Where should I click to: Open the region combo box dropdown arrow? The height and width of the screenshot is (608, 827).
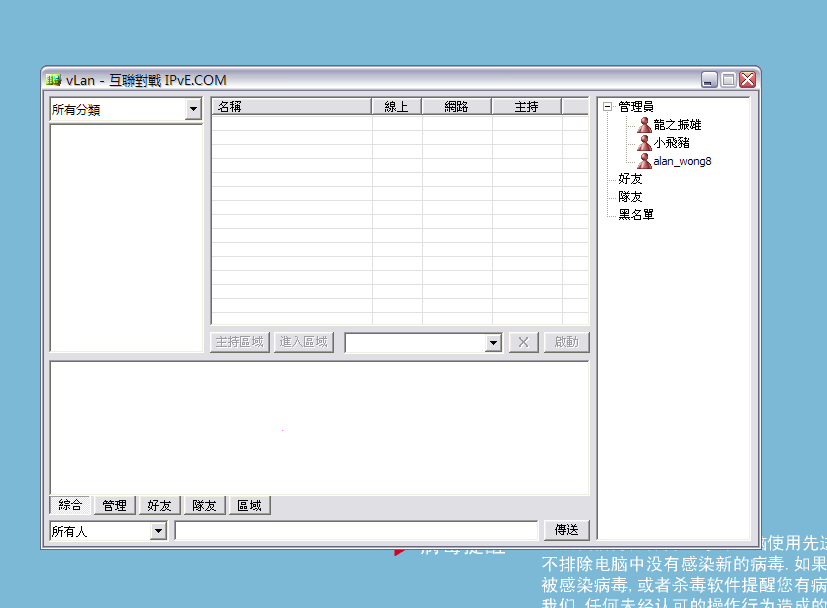coord(492,341)
